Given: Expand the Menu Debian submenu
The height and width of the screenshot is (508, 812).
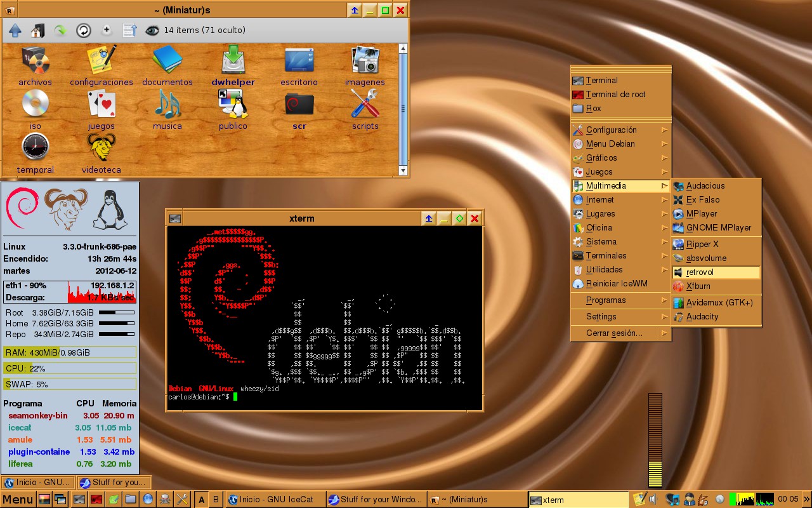Looking at the screenshot, I should click(x=620, y=144).
